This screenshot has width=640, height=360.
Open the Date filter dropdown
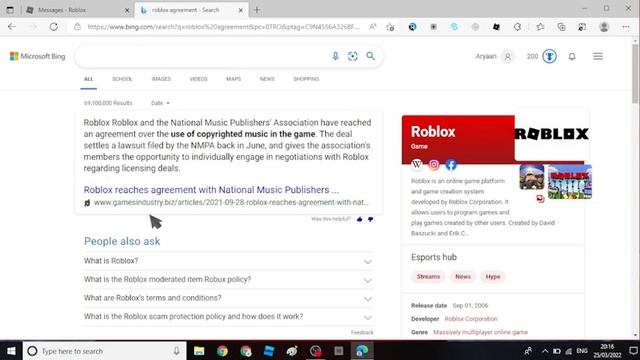click(x=160, y=103)
